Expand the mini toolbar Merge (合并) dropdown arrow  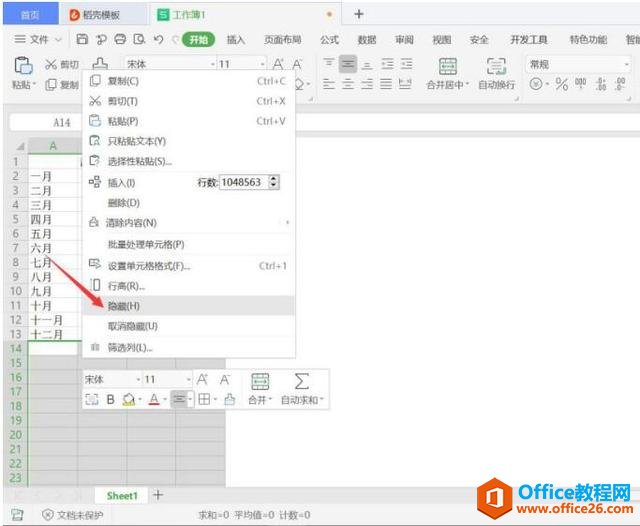pos(270,399)
